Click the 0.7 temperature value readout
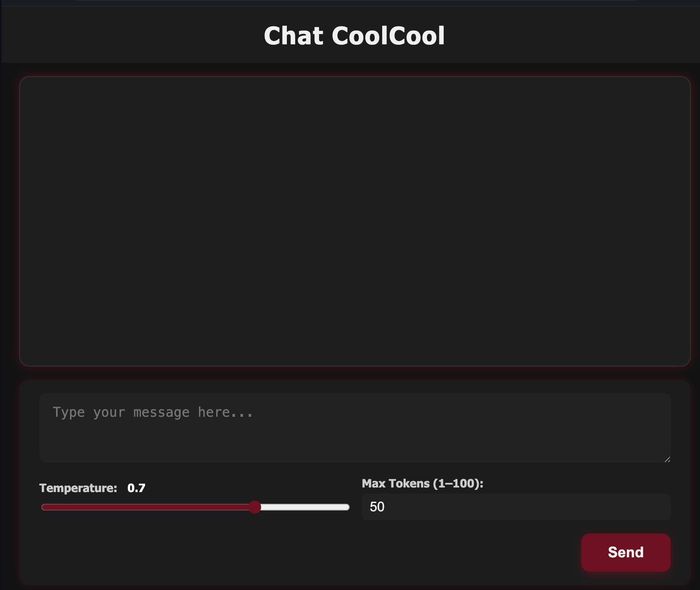 [x=136, y=488]
